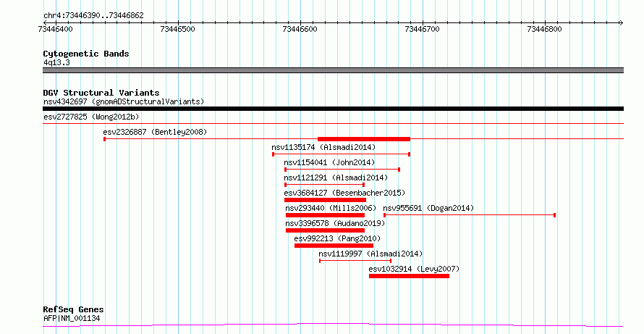
Task: Open variant esv992213 (Pang2010)
Action: (337, 238)
